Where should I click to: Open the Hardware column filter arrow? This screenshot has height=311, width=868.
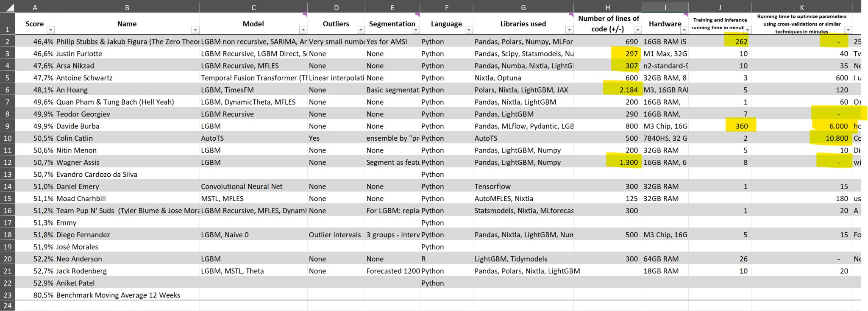pyautogui.click(x=684, y=30)
